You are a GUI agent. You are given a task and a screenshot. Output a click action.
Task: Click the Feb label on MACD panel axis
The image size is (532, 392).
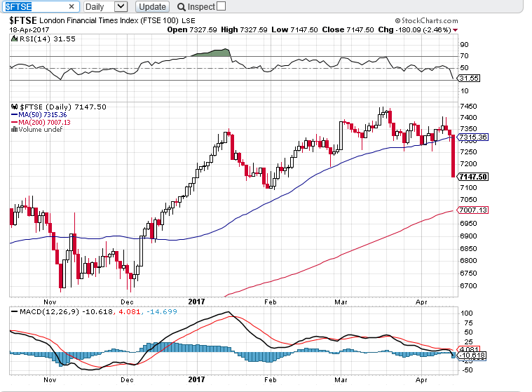271,380
